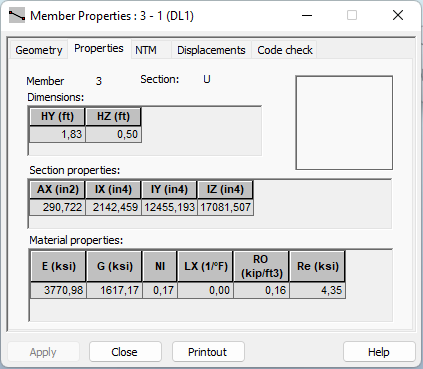This screenshot has width=423, height=369.
Task: Click the G value 1617,17
Action: [x=115, y=290]
